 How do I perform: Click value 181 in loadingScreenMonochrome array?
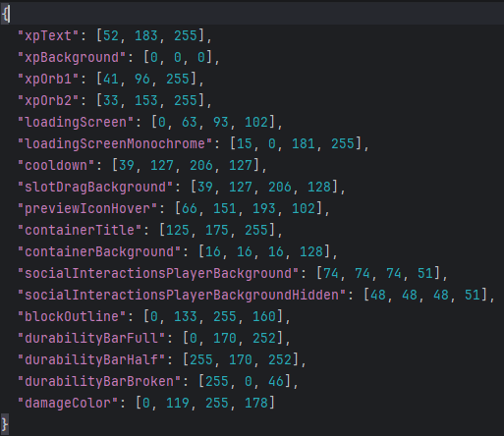click(304, 143)
